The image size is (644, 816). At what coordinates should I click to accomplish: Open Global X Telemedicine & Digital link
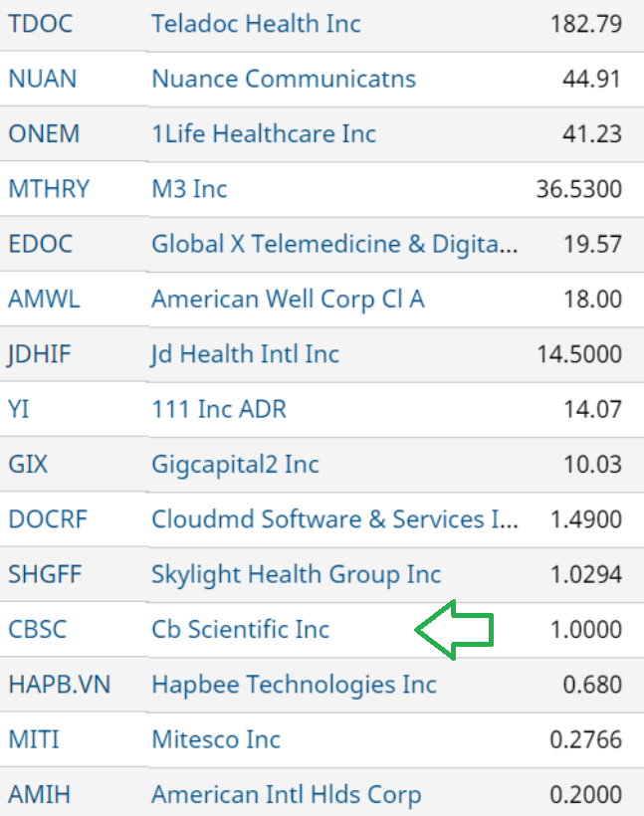pyautogui.click(x=334, y=244)
